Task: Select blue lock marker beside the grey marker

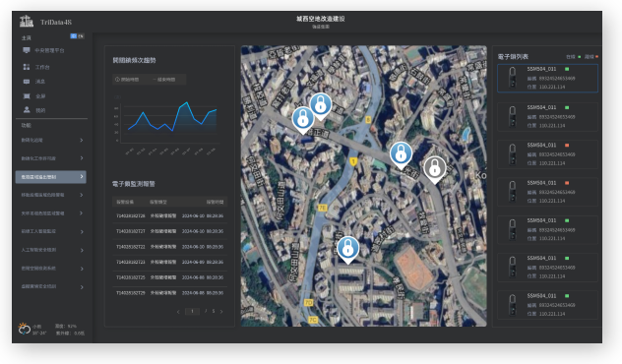Action: click(401, 155)
